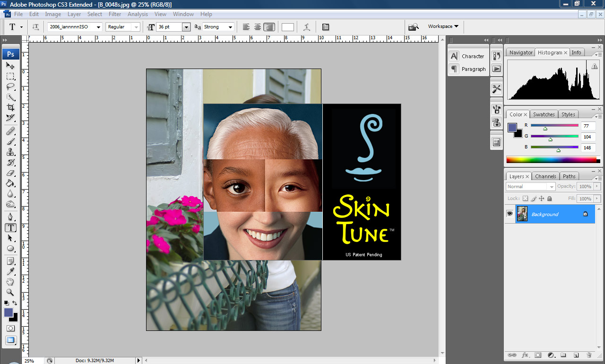Select the Sponge tool
The height and width of the screenshot is (364, 605).
click(10, 204)
